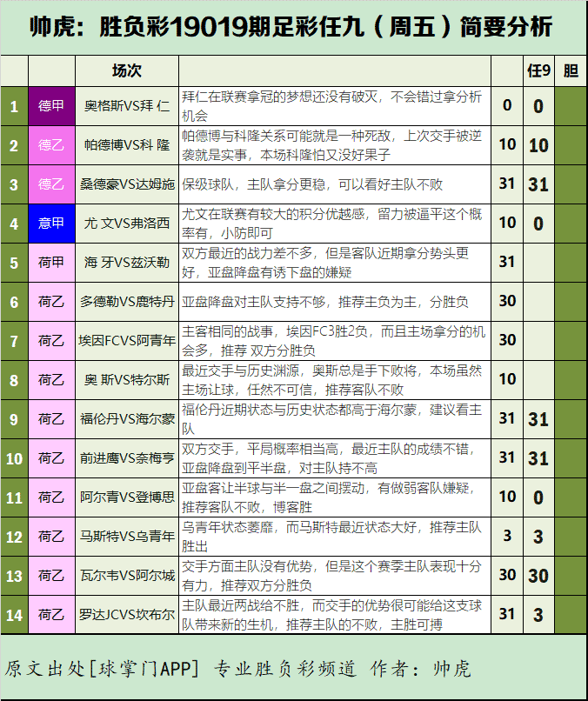The image size is (588, 701).
Task: Click match "阿尔青VS登博思"
Action: [127, 497]
